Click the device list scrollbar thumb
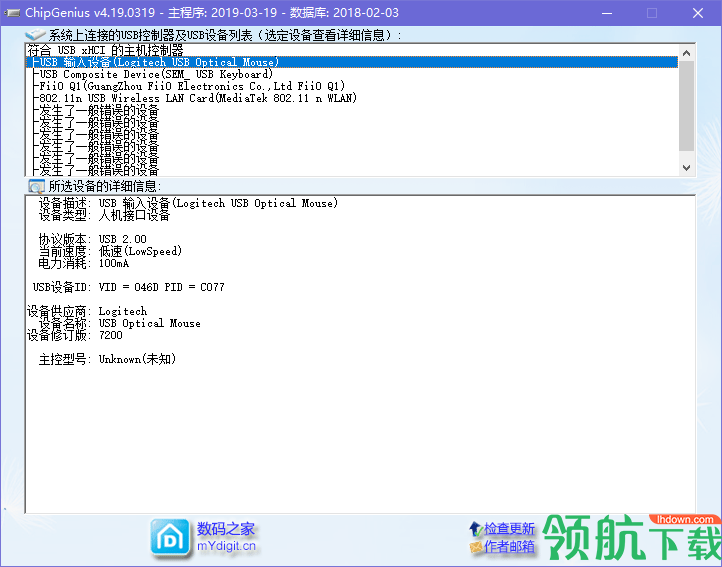Image resolution: width=722 pixels, height=567 pixels. [x=687, y=106]
